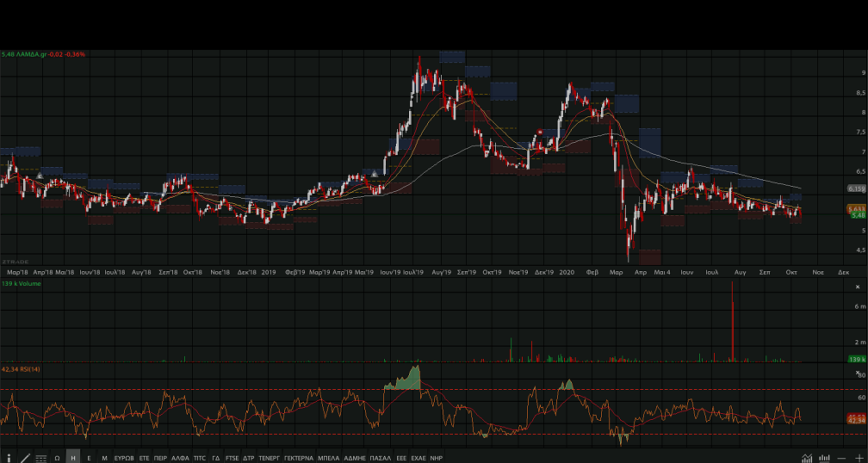The image size is (868, 463).
Task: Close the Volume indicator panel
Action: (858, 286)
